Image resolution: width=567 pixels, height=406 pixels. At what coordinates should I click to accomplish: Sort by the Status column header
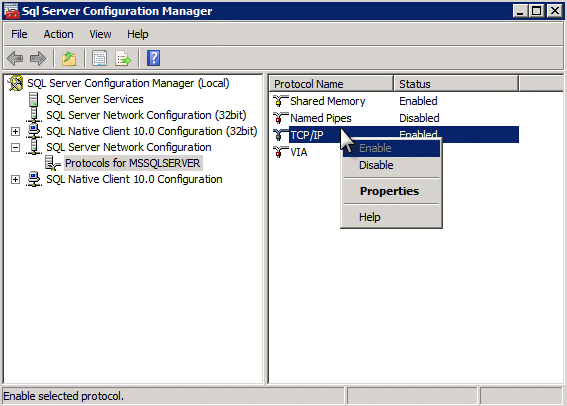(x=456, y=84)
